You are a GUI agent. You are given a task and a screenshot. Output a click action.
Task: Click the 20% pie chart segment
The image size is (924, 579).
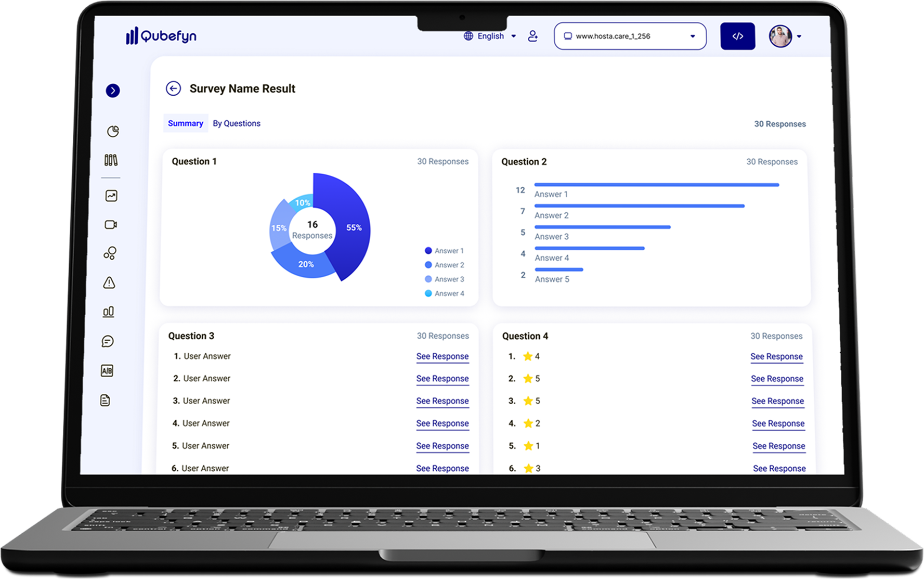tap(307, 265)
